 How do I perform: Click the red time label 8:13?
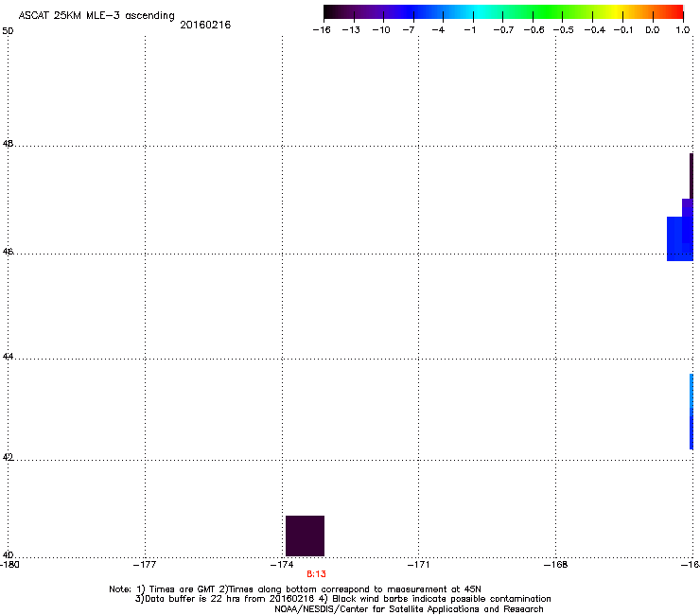tap(316, 574)
